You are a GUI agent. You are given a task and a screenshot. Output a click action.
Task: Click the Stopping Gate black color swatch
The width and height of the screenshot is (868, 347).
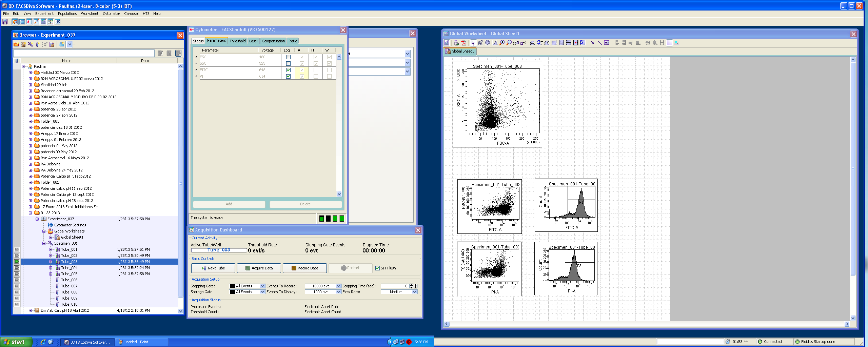tap(232, 286)
